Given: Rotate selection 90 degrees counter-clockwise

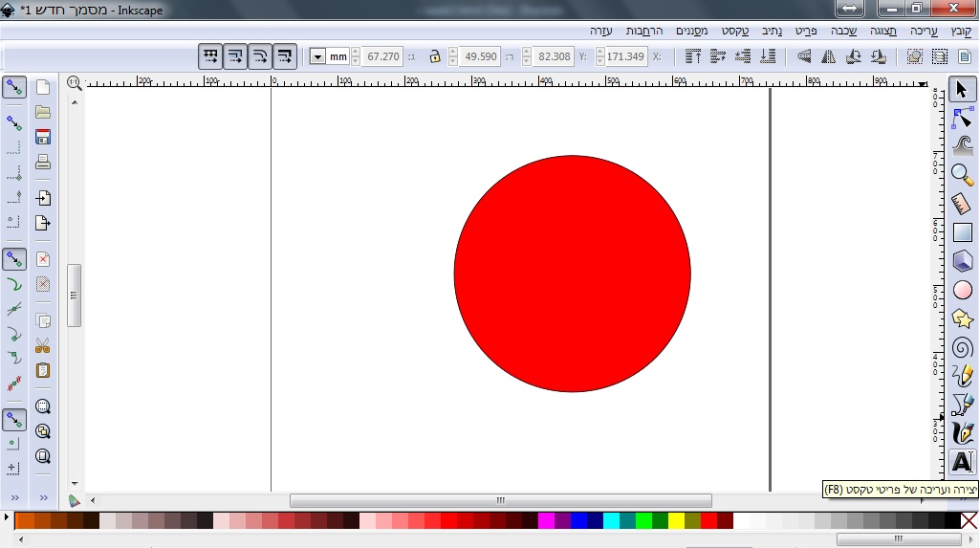Looking at the screenshot, I should coord(878,56).
